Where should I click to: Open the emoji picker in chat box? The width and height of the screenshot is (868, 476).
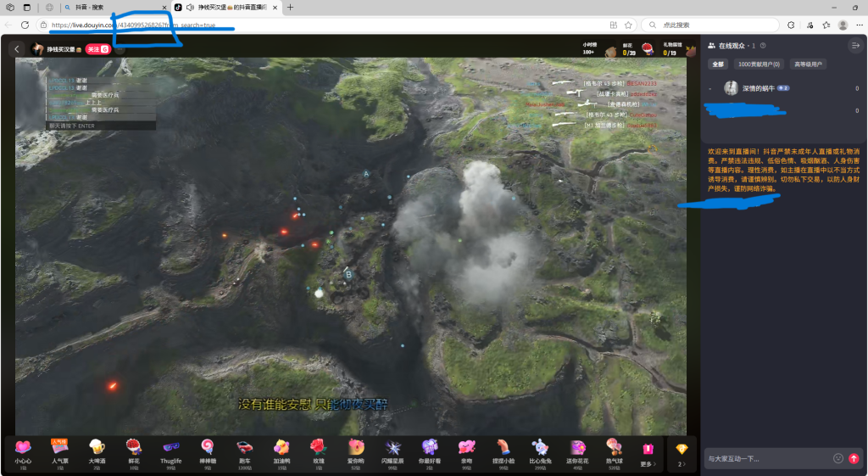[838, 458]
